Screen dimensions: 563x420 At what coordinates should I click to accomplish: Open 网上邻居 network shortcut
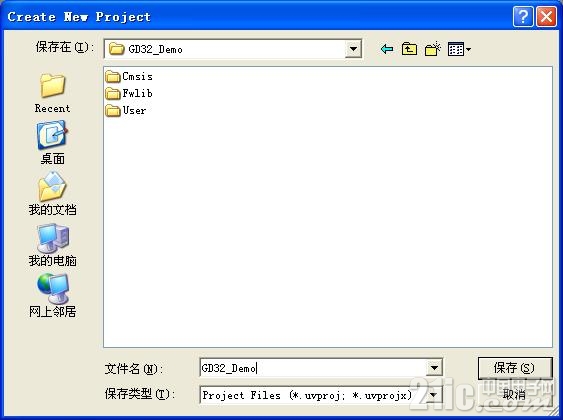pos(52,295)
